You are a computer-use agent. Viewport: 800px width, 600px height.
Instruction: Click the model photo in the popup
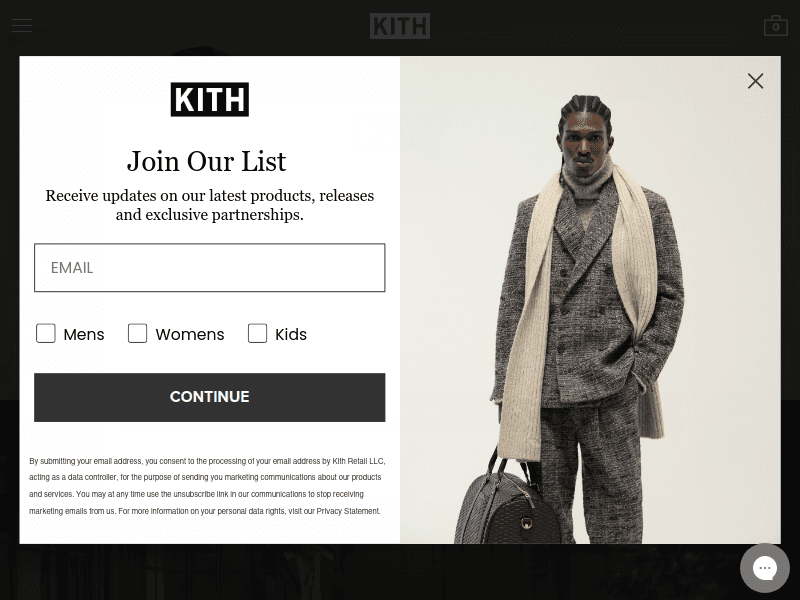pyautogui.click(x=590, y=300)
